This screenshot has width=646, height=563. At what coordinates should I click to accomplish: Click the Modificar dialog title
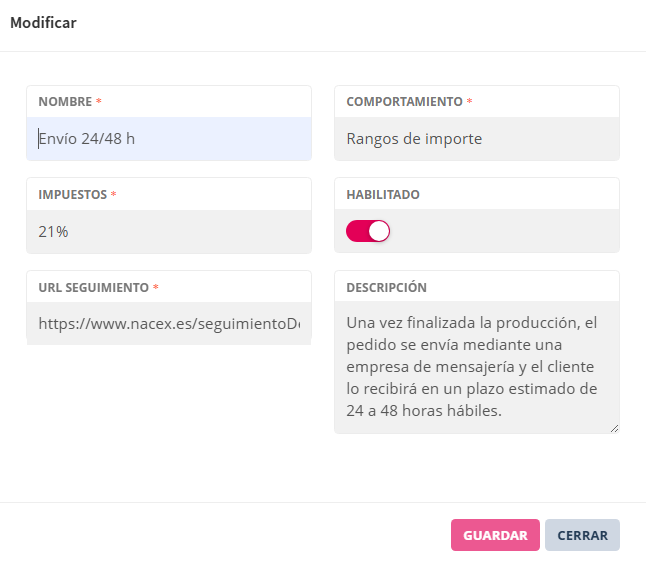tap(43, 22)
